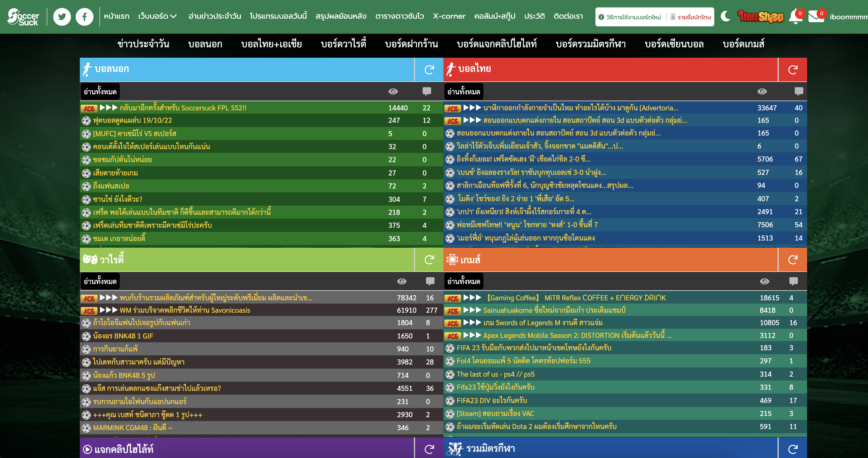
Task: Switch to ข่าวประจำวัน board tab
Action: coord(143,44)
